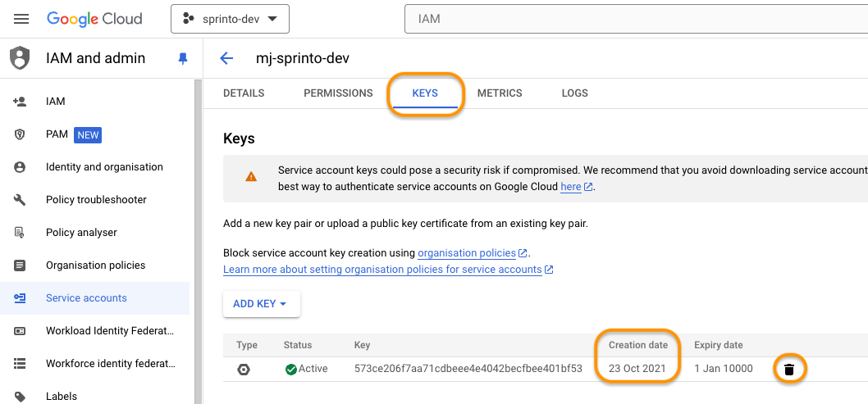The image size is (868, 404).
Task: Click the Organisation policies list icon
Action: click(20, 266)
